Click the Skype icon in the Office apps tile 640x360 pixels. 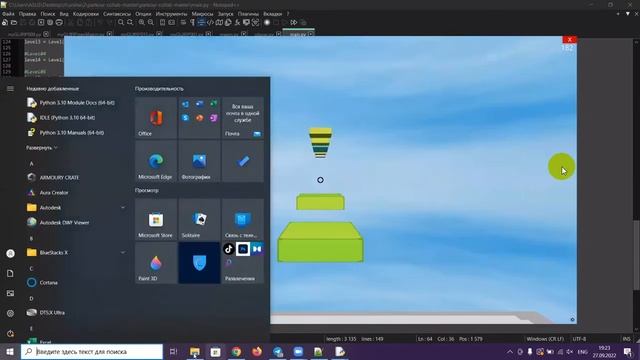(x=185, y=118)
